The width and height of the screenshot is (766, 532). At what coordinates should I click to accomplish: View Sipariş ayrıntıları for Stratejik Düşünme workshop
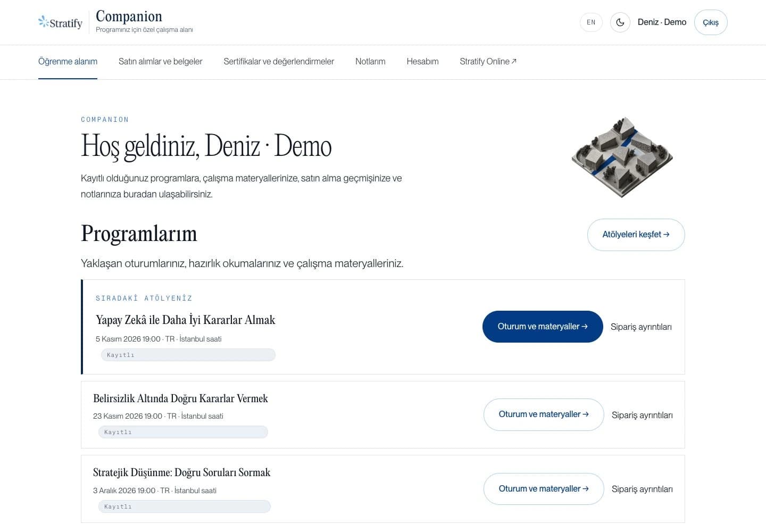[x=642, y=489]
